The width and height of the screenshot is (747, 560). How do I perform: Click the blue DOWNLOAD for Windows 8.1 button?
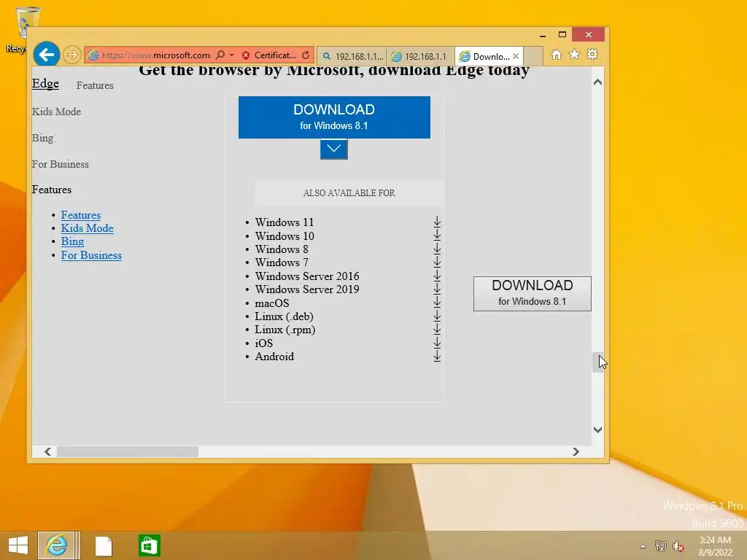point(334,117)
